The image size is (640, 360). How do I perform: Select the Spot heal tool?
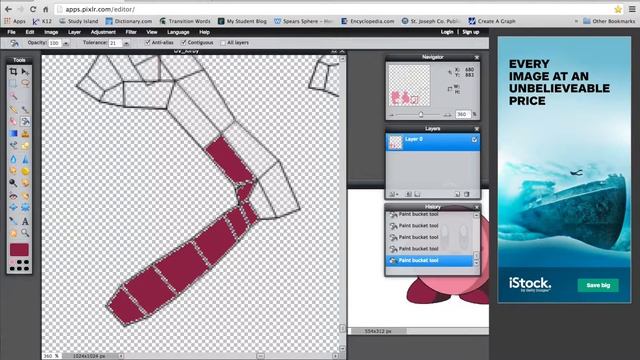pos(25,196)
